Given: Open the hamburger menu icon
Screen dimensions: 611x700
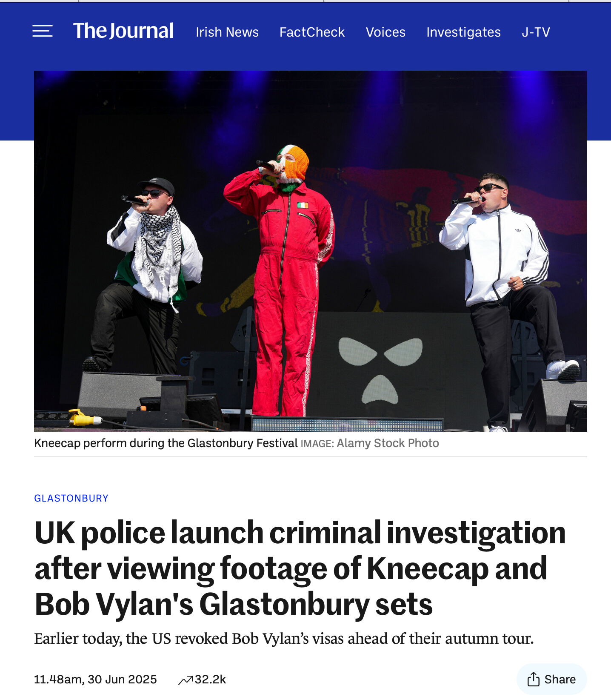Looking at the screenshot, I should coord(43,31).
